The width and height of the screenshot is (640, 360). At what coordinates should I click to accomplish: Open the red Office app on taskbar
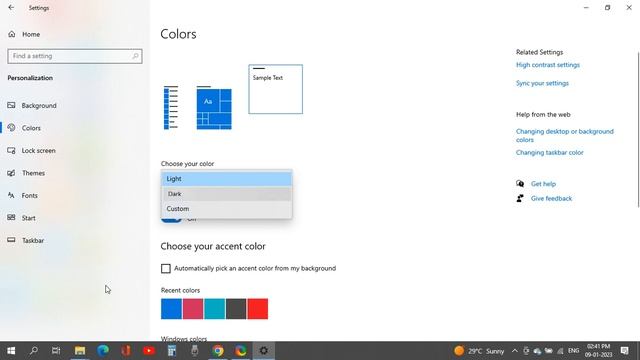[x=126, y=351]
